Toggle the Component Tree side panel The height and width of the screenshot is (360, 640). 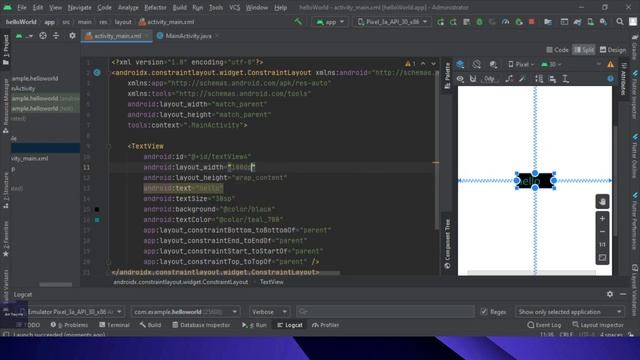tap(447, 244)
